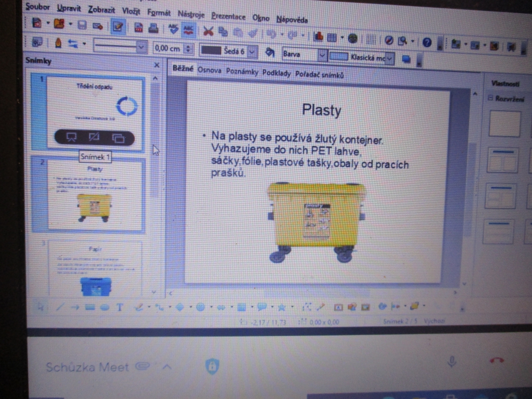
Task: Click the New document icon
Action: click(37, 23)
